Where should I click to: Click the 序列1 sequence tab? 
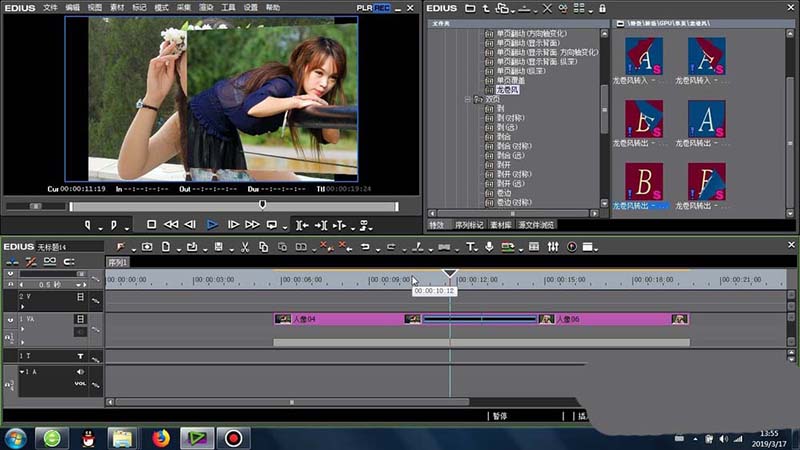click(118, 262)
